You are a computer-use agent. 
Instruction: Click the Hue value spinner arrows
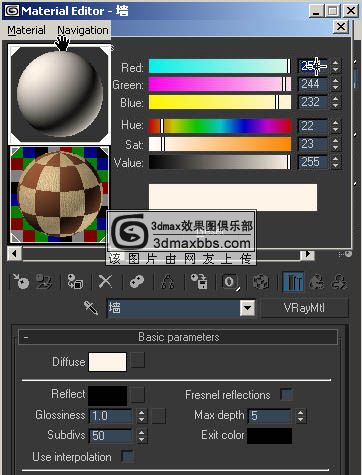click(335, 126)
